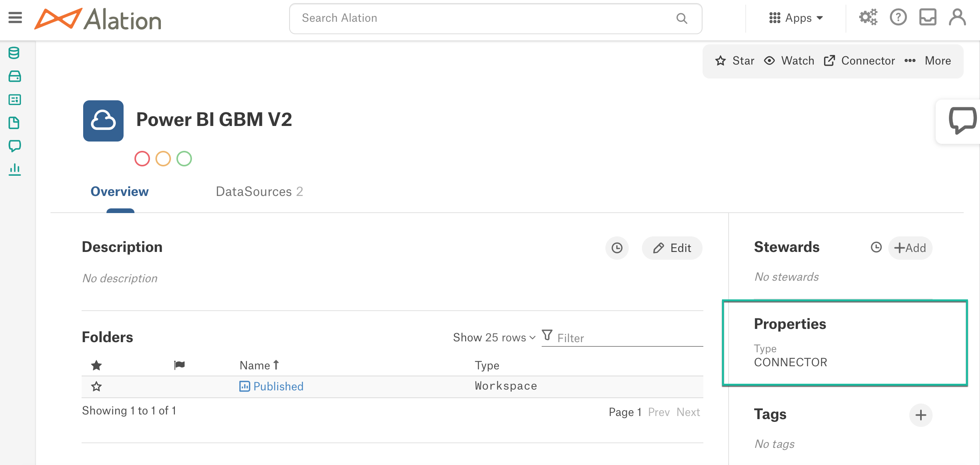Add a tag with plus icon

[x=921, y=415]
